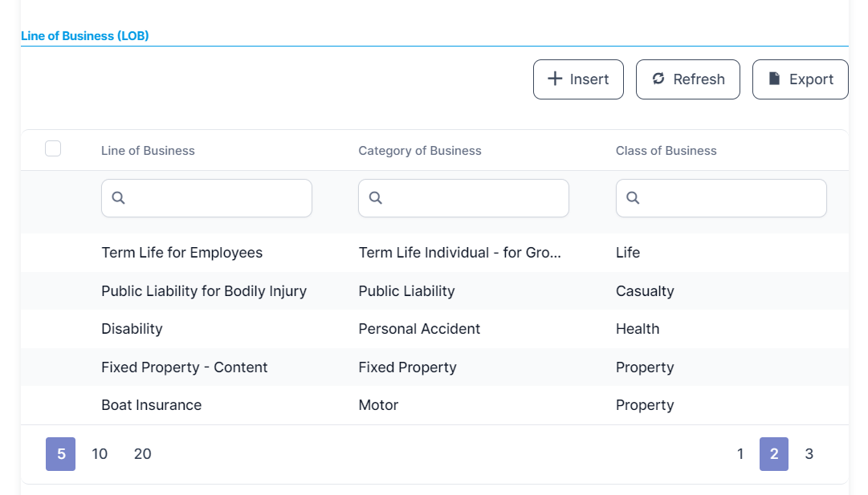Screen dimensions: 868x495
Task: Sort by Line of Business column header
Action: click(148, 151)
